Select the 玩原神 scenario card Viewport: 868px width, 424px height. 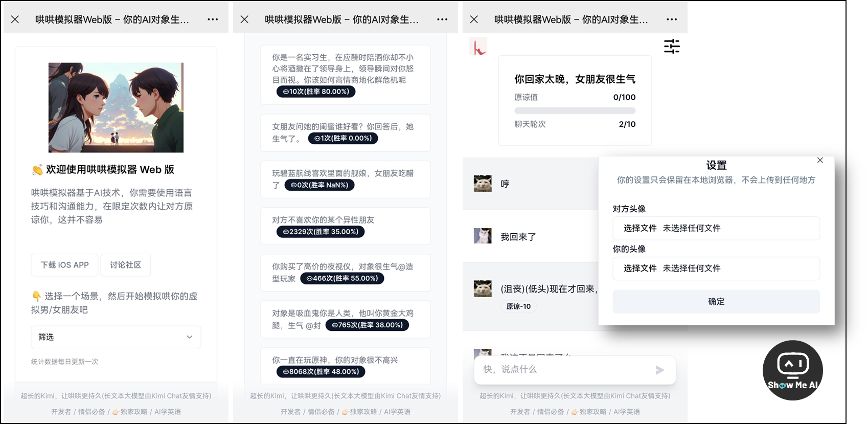pyautogui.click(x=345, y=366)
